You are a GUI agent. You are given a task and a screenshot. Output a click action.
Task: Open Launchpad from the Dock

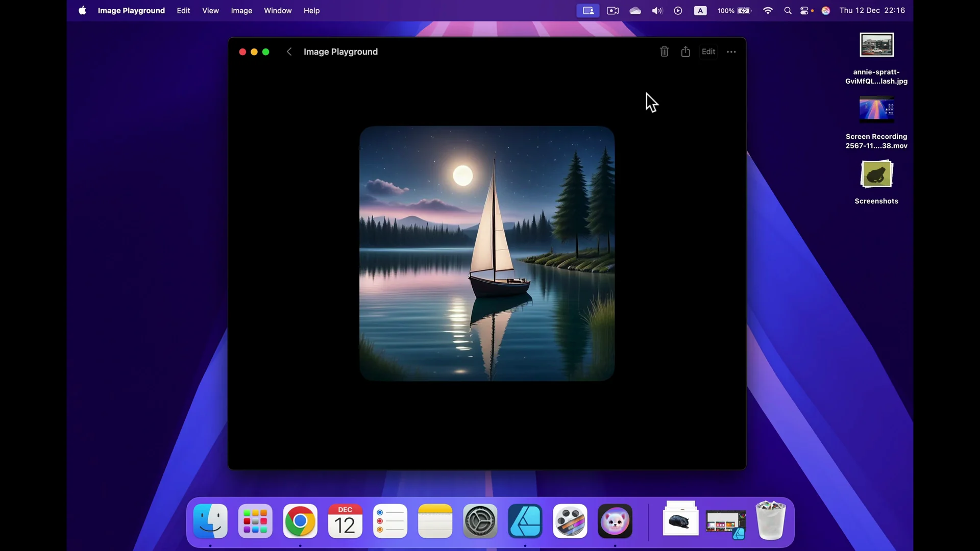click(x=255, y=521)
